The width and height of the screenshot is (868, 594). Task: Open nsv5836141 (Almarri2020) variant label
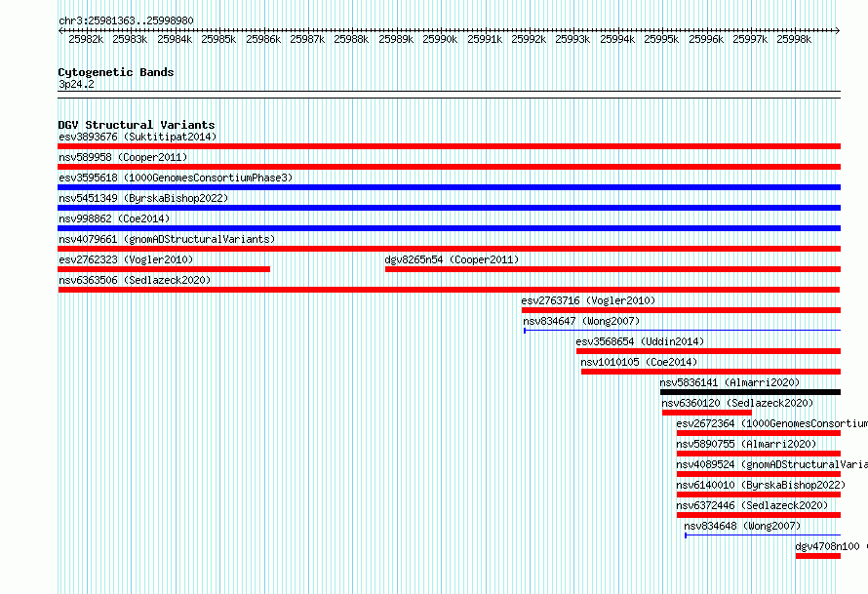click(730, 382)
